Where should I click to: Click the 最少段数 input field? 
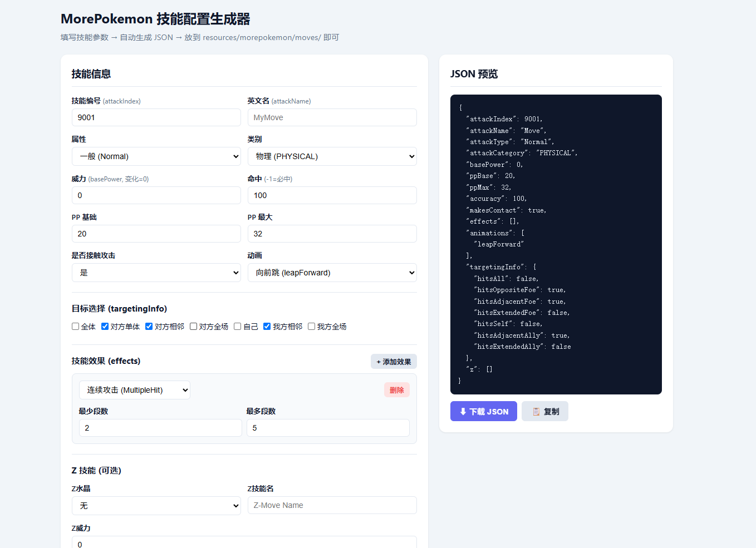click(160, 428)
